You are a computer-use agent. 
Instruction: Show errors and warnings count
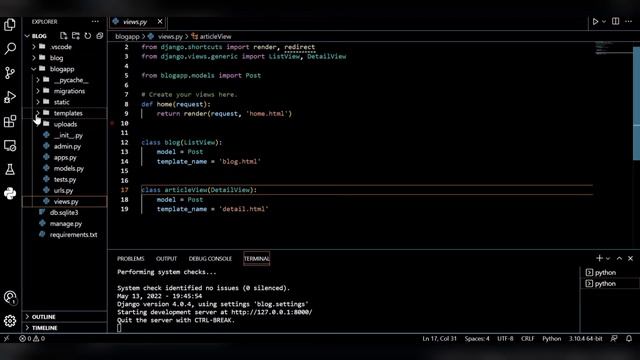point(32,338)
